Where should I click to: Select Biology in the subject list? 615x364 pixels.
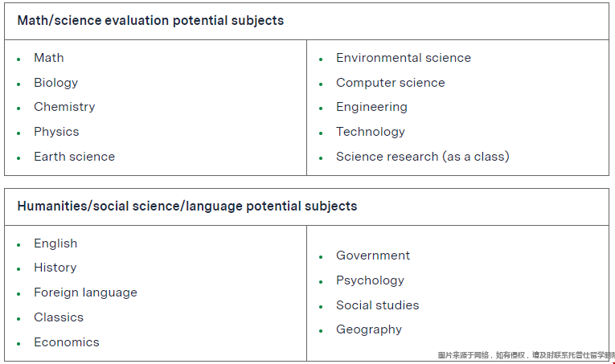point(55,83)
